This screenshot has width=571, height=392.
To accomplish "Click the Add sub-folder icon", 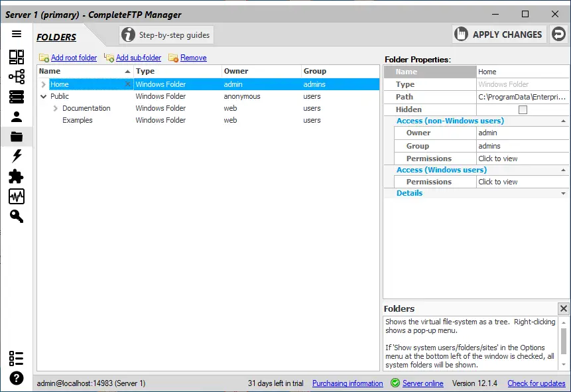I will click(x=109, y=58).
